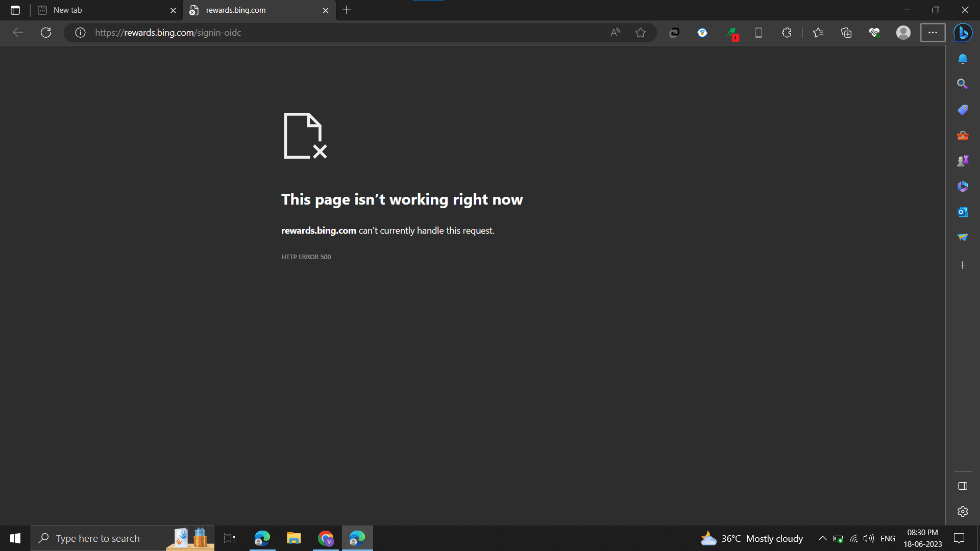Open Browser essentials heart icon
The width and height of the screenshot is (980, 551).
click(x=874, y=33)
